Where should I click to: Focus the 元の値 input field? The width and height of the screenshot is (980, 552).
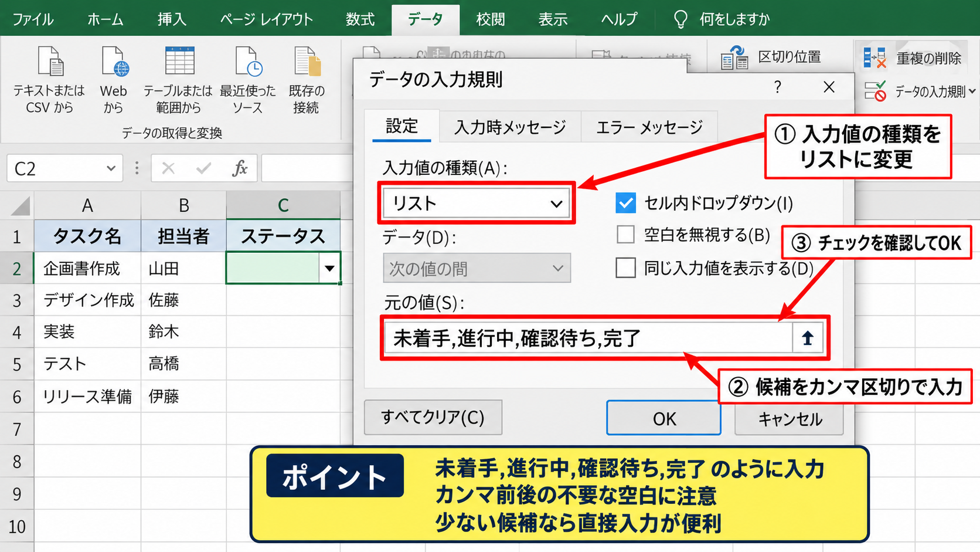coord(587,338)
